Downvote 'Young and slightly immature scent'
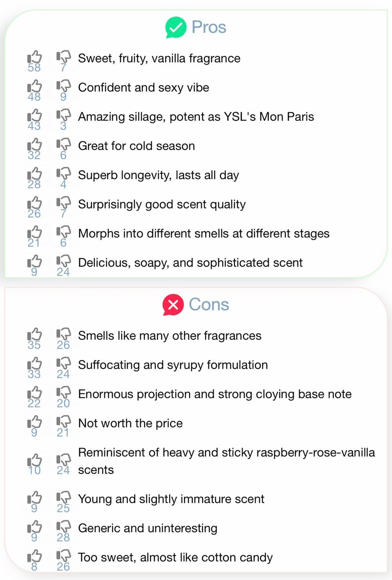The width and height of the screenshot is (392, 580). tap(63, 498)
